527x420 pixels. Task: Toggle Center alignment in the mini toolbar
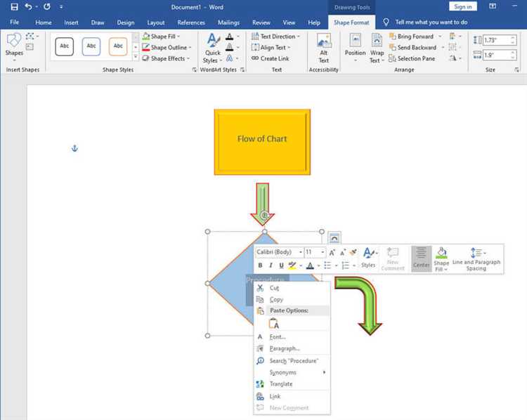coord(421,258)
